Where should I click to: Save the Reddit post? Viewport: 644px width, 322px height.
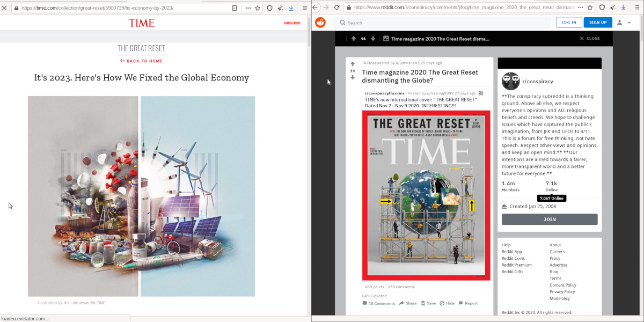[x=429, y=303]
